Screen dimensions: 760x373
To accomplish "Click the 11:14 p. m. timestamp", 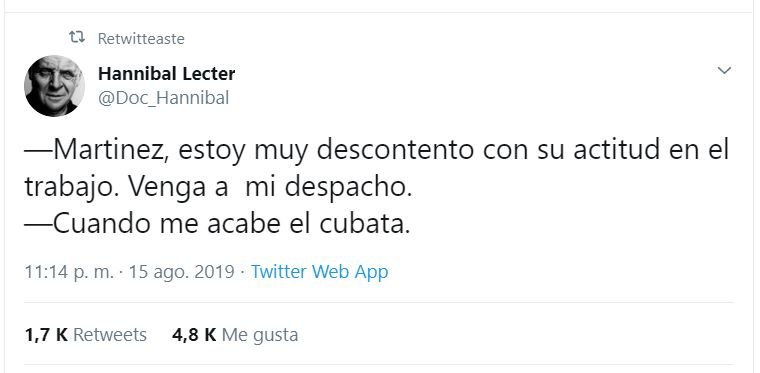I will [x=69, y=272].
